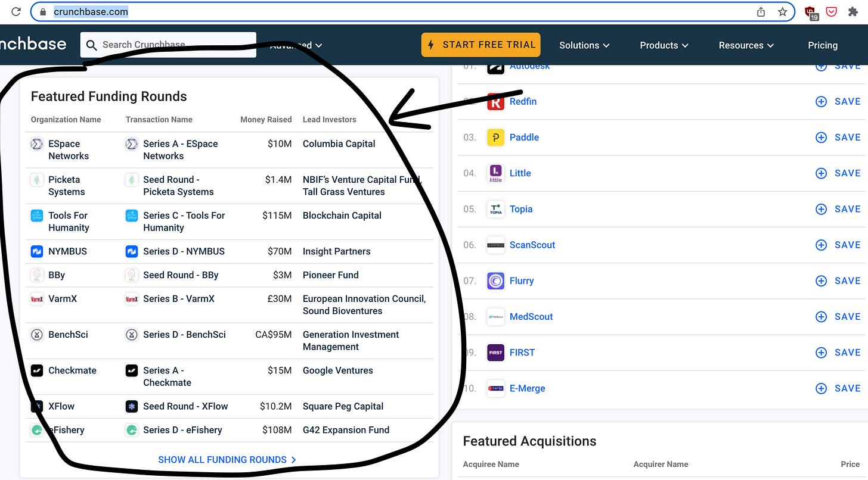Open Seed Round - Picketa Systems transaction
868x480 pixels.
tap(178, 186)
